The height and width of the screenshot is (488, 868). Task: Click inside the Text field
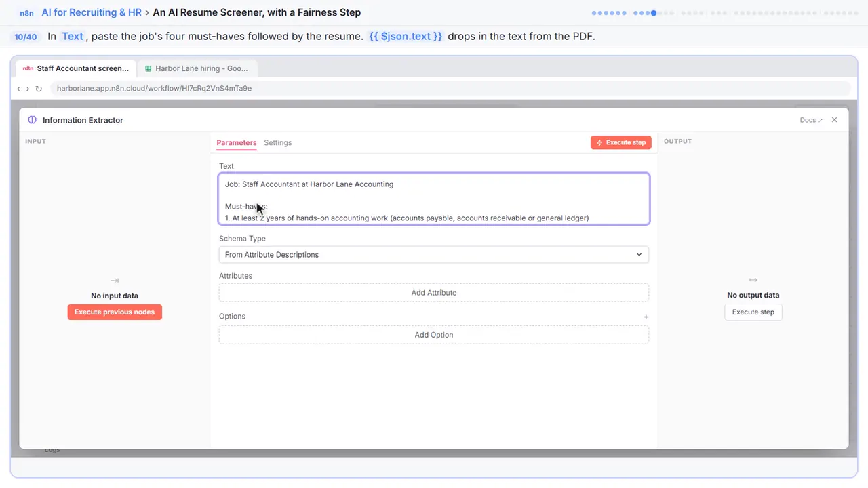pyautogui.click(x=434, y=199)
